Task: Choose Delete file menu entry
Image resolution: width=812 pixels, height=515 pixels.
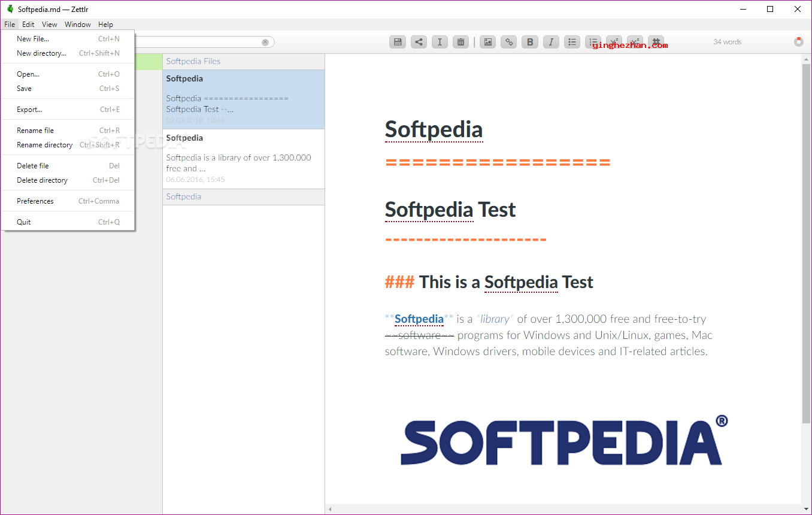Action: pyautogui.click(x=68, y=166)
